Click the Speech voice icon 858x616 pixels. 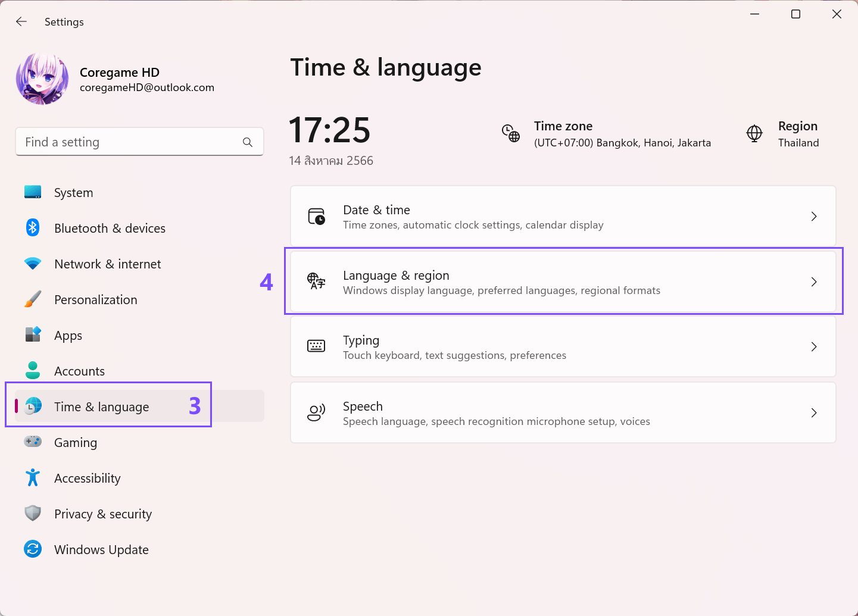click(x=316, y=412)
